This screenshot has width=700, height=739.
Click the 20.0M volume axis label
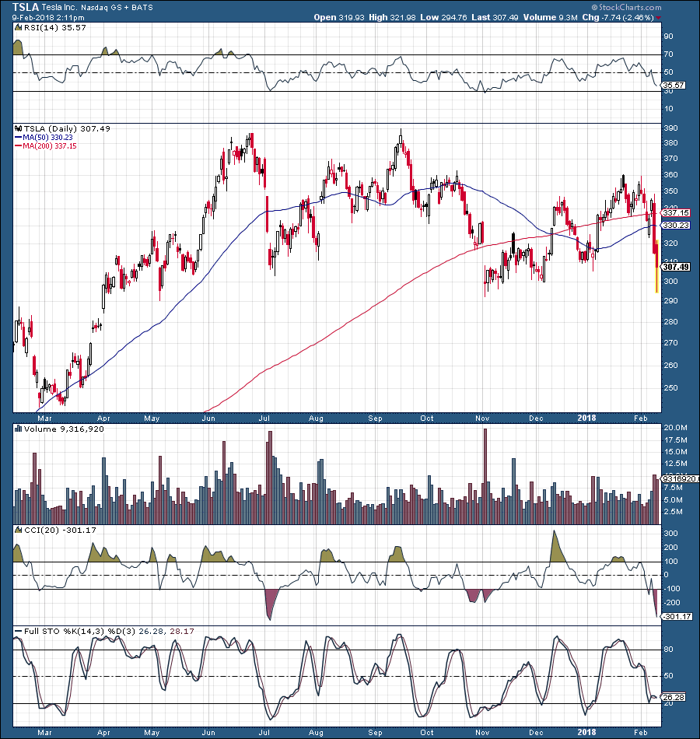(675, 428)
